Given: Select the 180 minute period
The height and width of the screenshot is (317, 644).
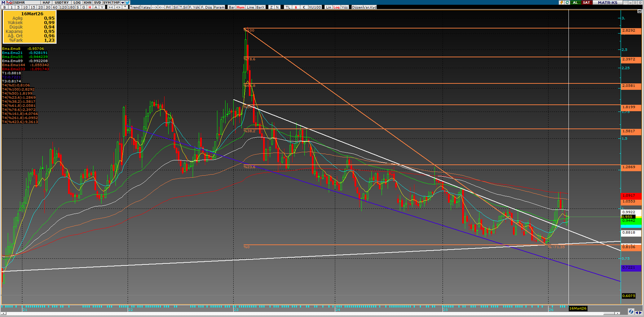Looking at the screenshot, I should coord(71,8).
